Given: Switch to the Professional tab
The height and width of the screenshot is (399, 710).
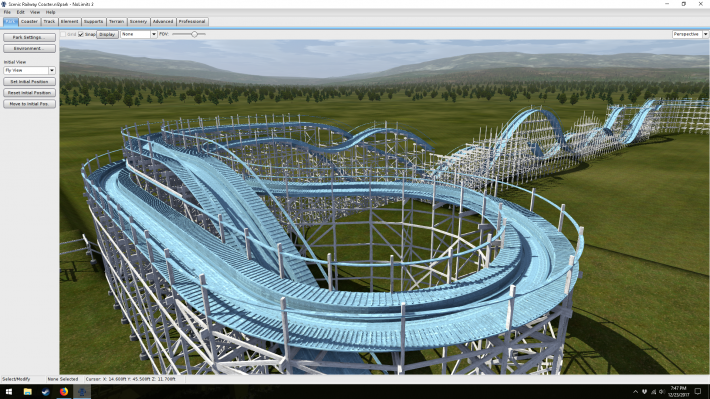Looking at the screenshot, I should (x=192, y=22).
